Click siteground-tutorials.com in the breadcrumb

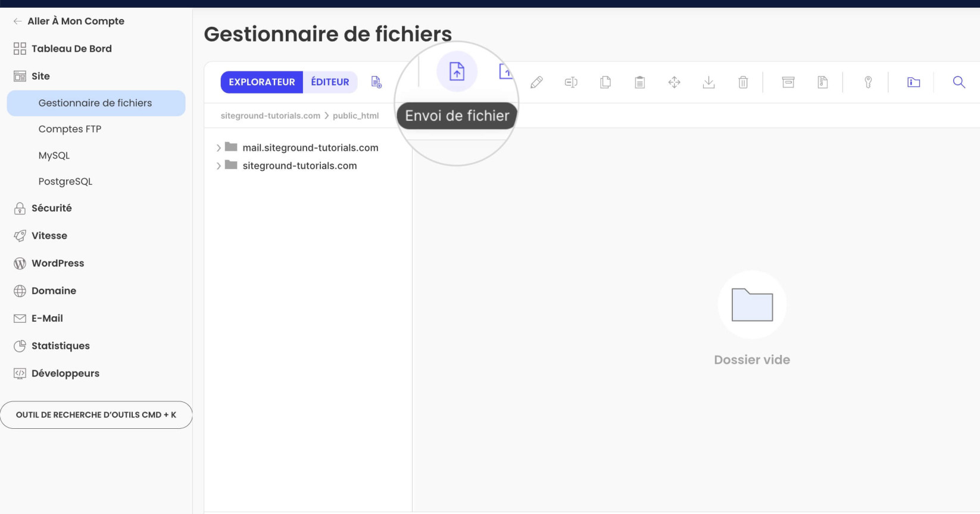click(x=270, y=116)
